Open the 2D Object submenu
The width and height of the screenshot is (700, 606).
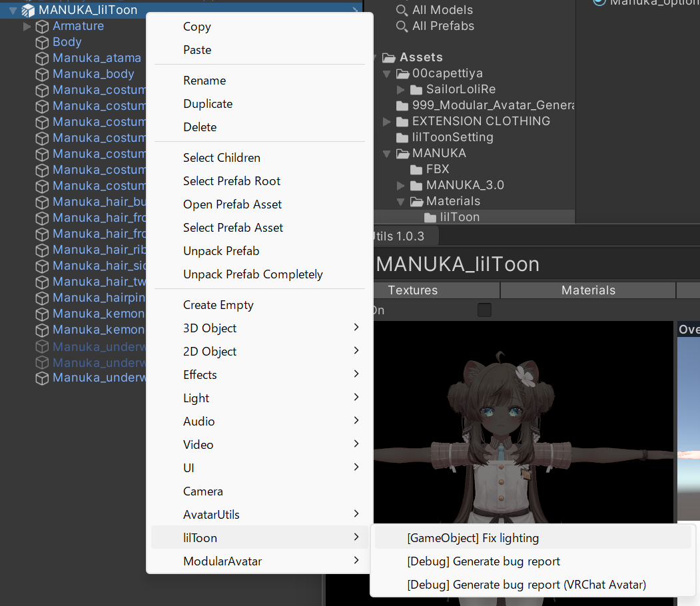tap(259, 351)
